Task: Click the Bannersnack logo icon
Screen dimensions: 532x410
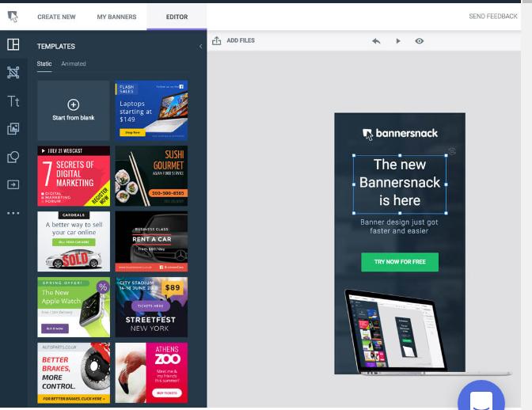Action: coord(13,17)
